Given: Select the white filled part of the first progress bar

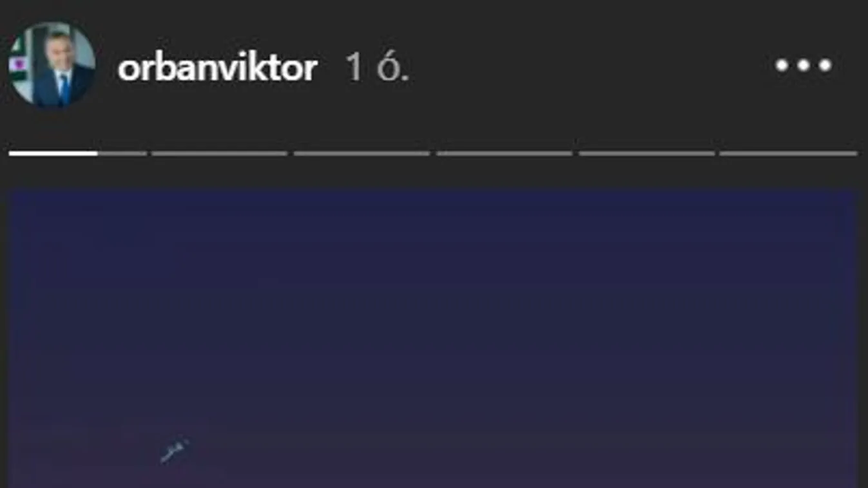Looking at the screenshot, I should coord(53,153).
